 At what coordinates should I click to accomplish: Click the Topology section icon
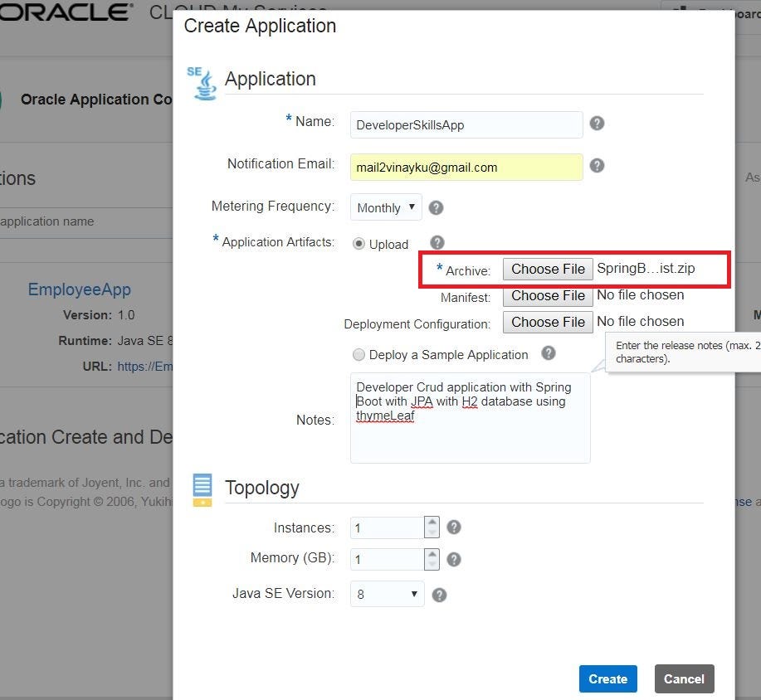pos(202,489)
